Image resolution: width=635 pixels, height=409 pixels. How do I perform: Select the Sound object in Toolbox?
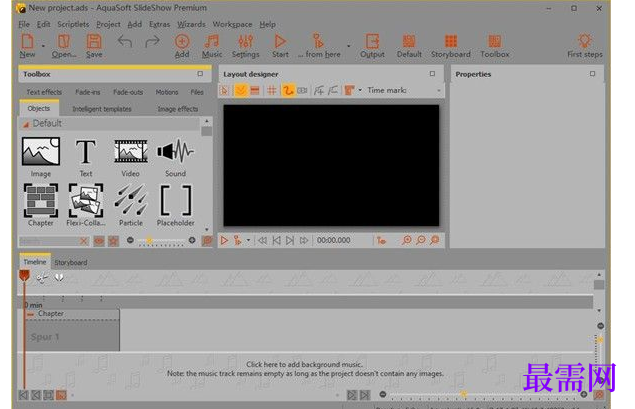pos(175,157)
